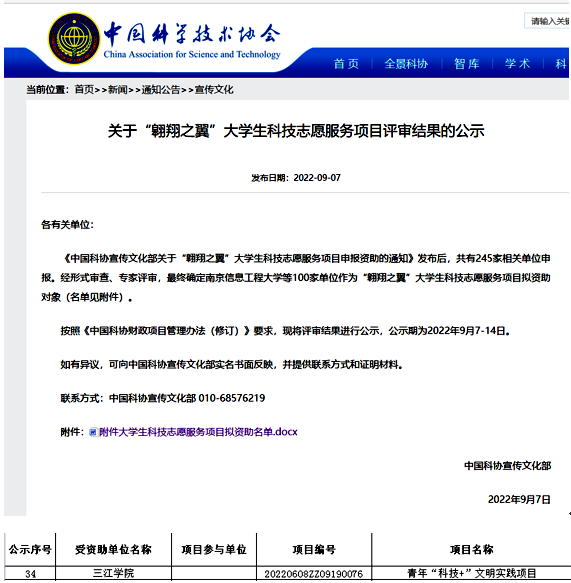Click the 宣传文化 breadcrumb link

click(214, 90)
